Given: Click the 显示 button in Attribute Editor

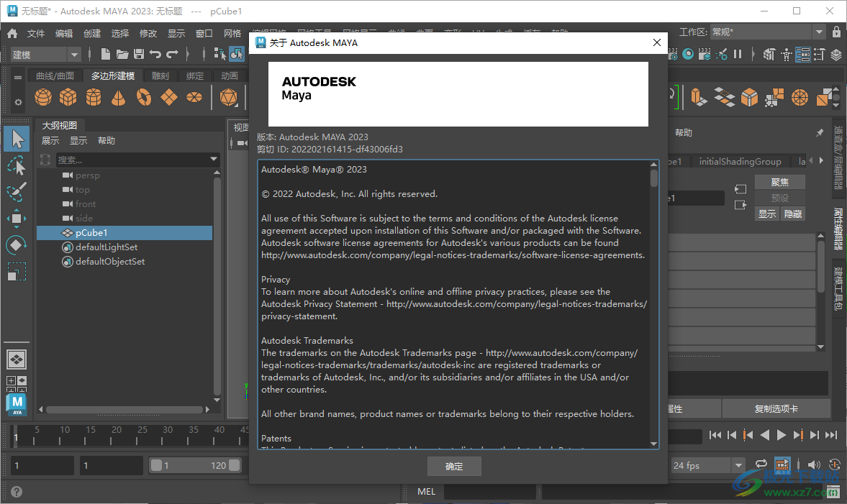Looking at the screenshot, I should coord(767,214).
